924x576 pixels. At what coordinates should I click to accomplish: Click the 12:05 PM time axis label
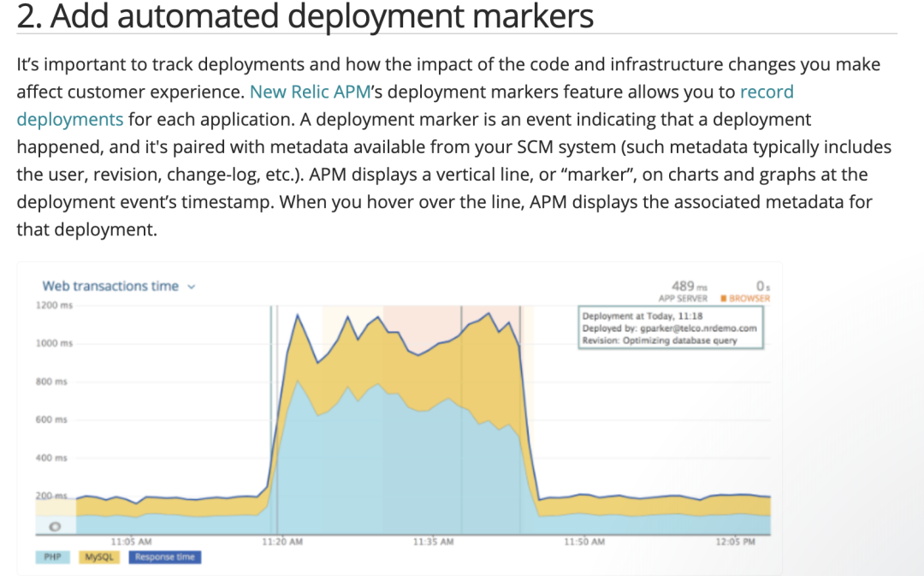tap(736, 542)
